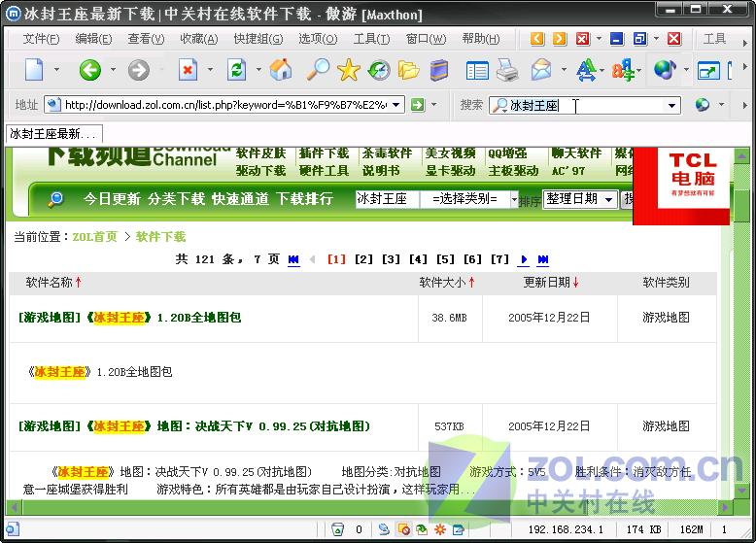Screen dimensions: 756x543
Task: Open the address bar URL dropdown
Action: click(x=395, y=105)
